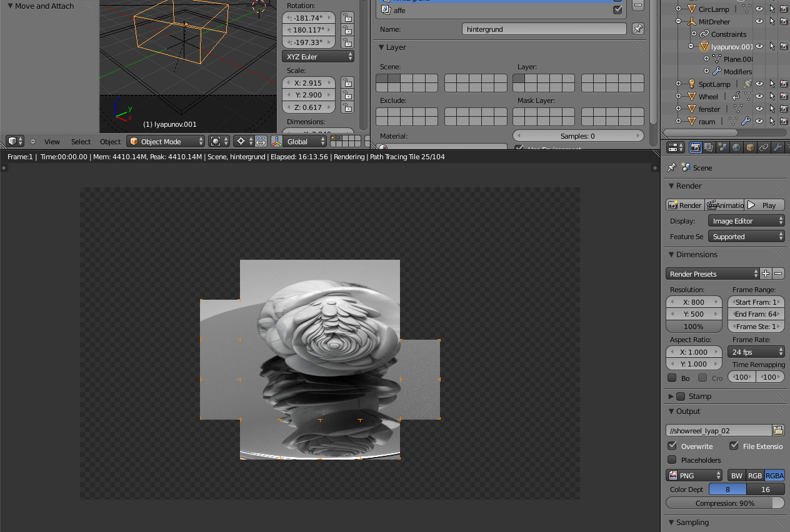
Task: Open the Properties editor type selector
Action: click(x=676, y=147)
